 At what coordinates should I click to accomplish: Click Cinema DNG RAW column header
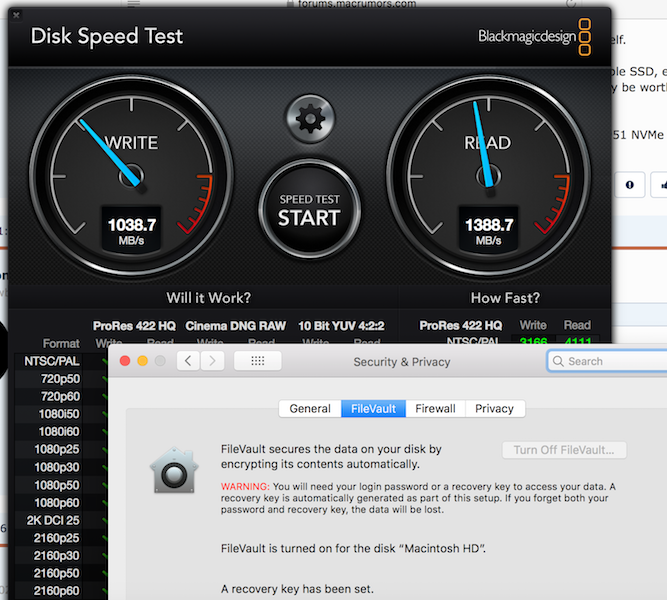235,326
